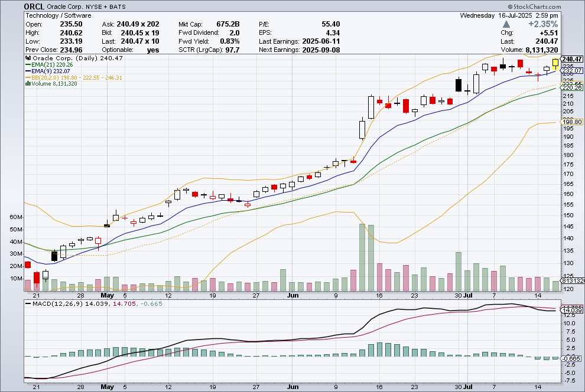The image size is (585, 392).
Task: Click the 30M volume axis label
Action: click(16, 254)
